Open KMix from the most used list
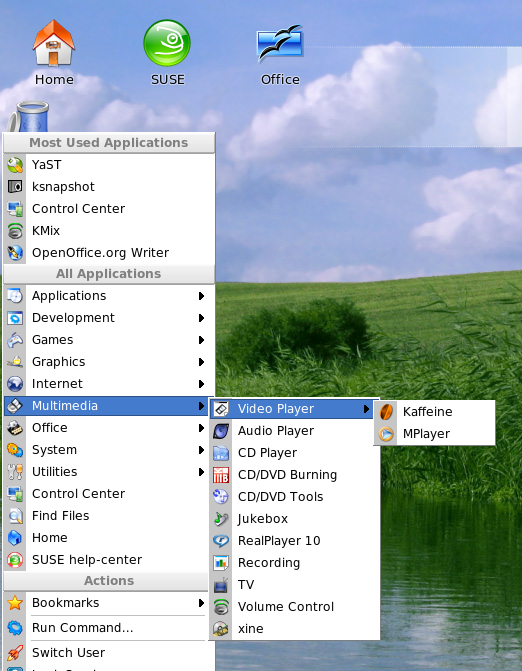Viewport: 522px width, 671px height. (109, 231)
